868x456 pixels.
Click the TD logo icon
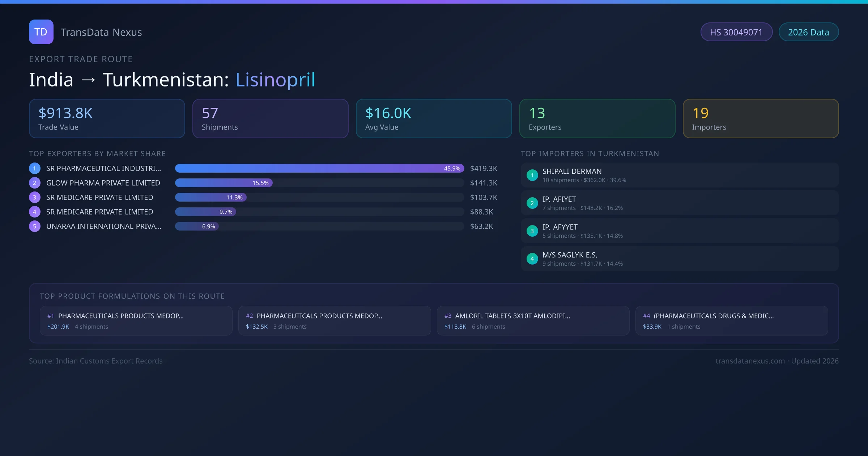[x=41, y=32]
